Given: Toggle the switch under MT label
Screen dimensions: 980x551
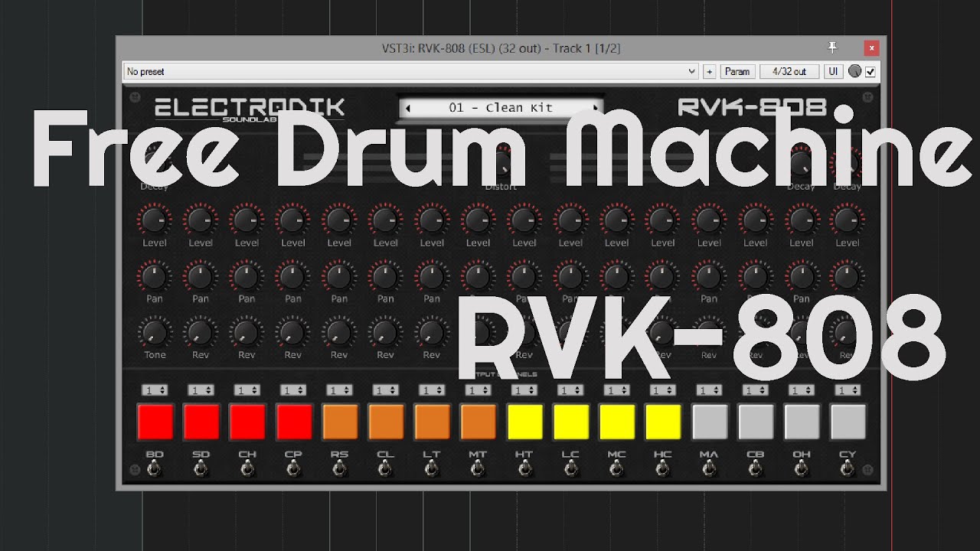Looking at the screenshot, I should [478, 468].
